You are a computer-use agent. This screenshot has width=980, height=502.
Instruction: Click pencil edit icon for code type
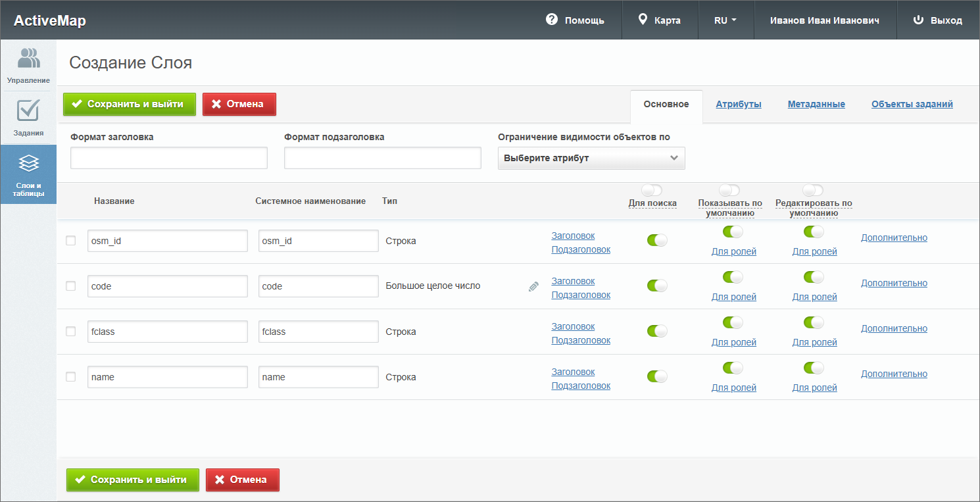click(533, 287)
